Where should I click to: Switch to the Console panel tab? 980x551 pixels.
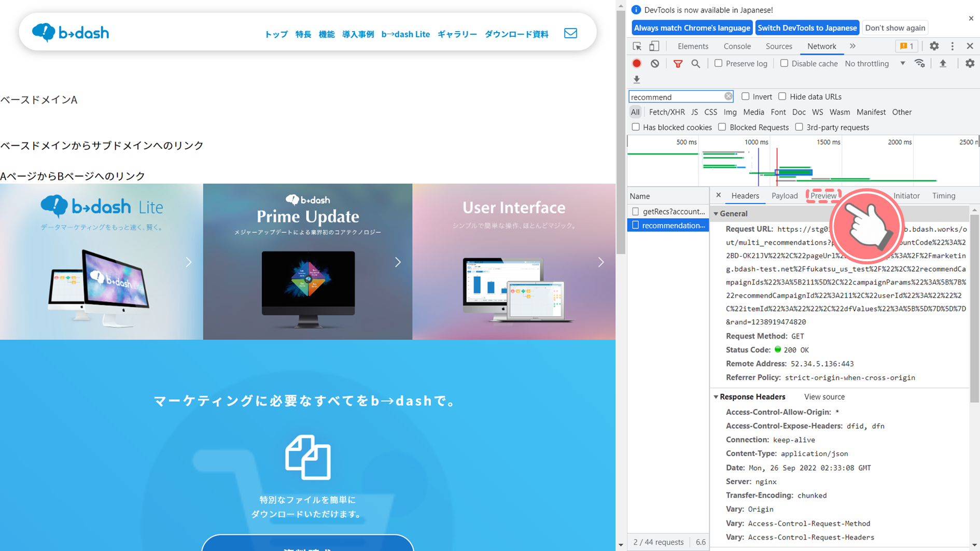coord(737,46)
